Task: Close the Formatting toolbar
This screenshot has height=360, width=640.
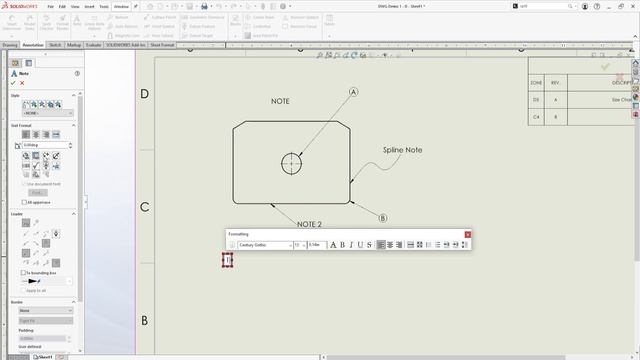Action: (x=468, y=234)
